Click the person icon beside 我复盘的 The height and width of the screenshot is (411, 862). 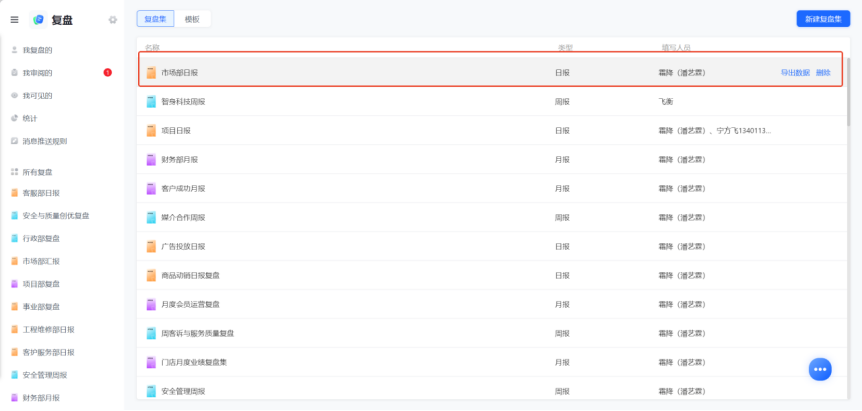pos(14,50)
